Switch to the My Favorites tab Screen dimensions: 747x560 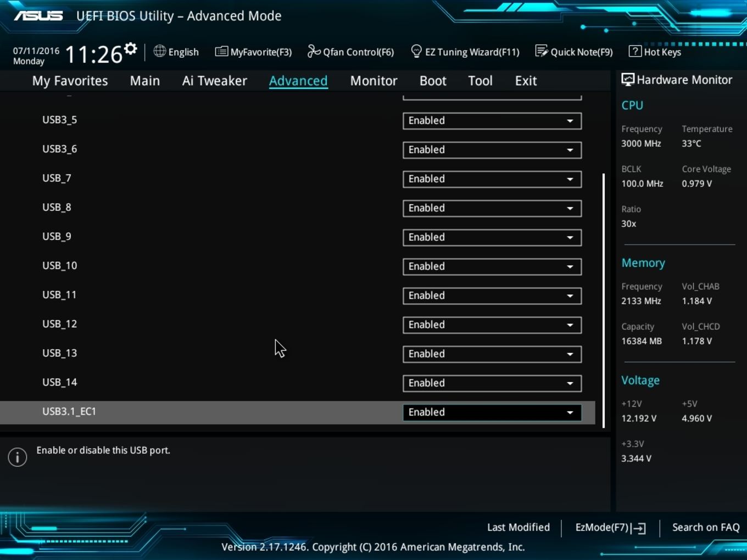[70, 81]
